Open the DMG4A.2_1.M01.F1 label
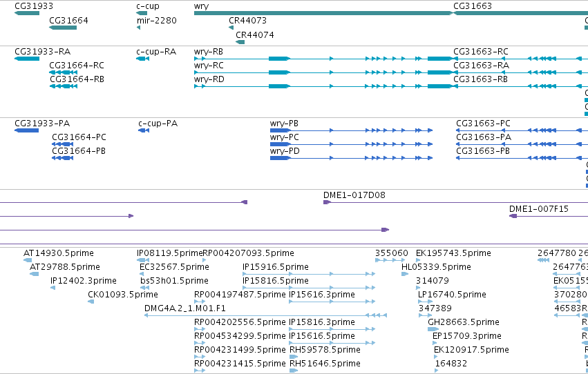 pos(185,308)
